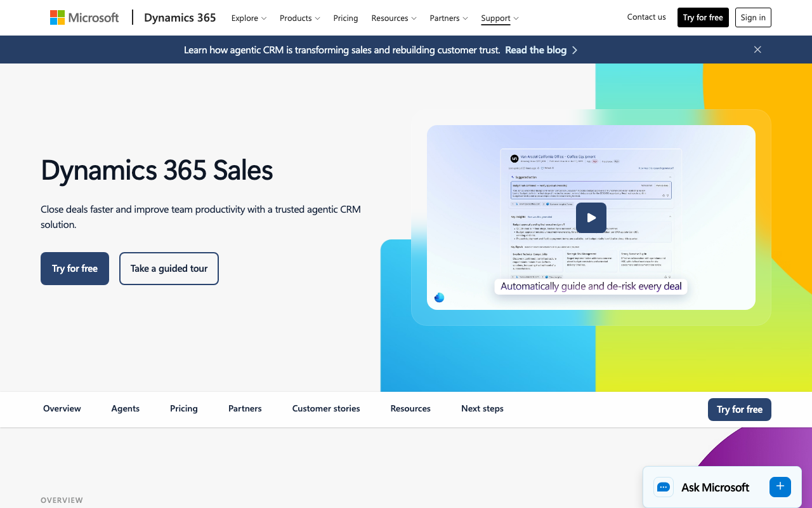Image resolution: width=812 pixels, height=508 pixels.
Task: Click the hero Try for free button
Action: (x=75, y=269)
